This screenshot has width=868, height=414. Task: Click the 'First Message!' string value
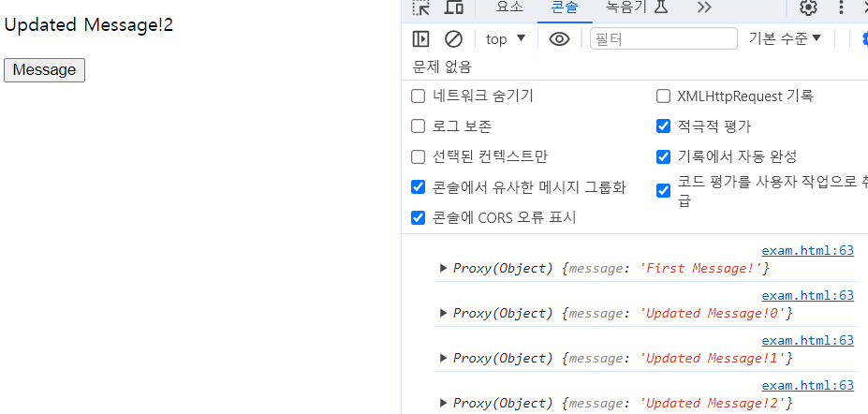(700, 269)
